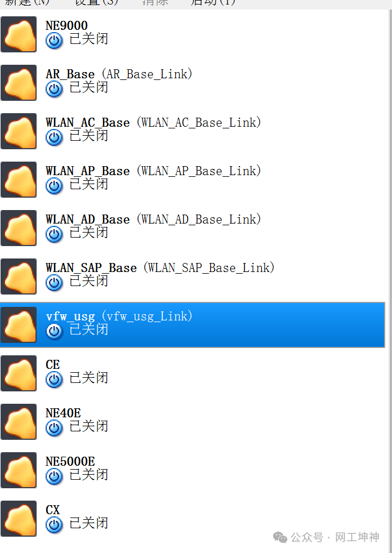Select the NE9000 entry in the list
Screen dimensions: 392x553
pyautogui.click(x=192, y=34)
